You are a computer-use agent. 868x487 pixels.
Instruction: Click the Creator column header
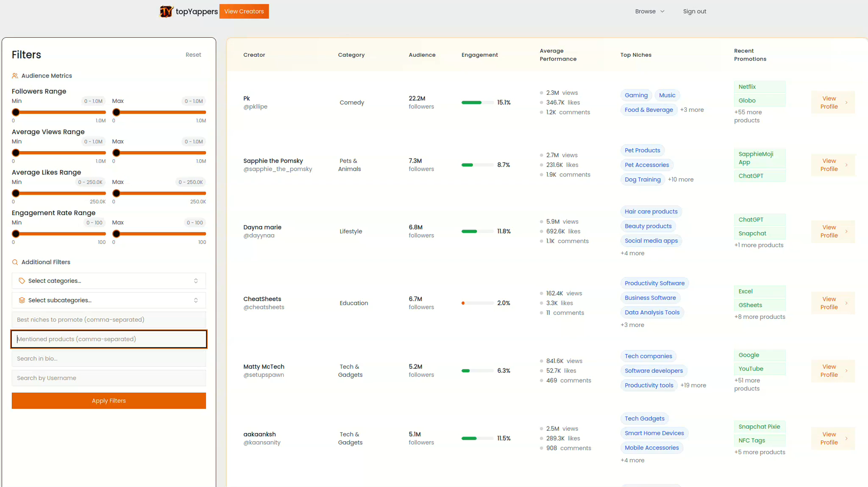[x=254, y=55]
